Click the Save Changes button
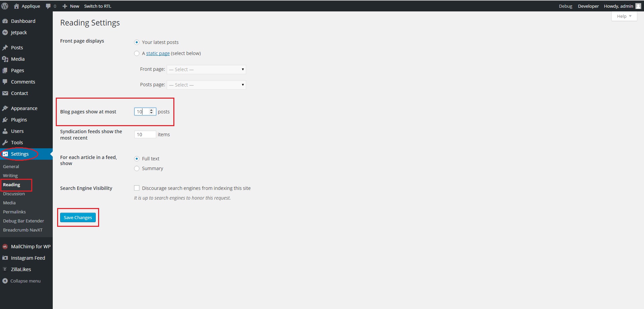 pos(78,217)
